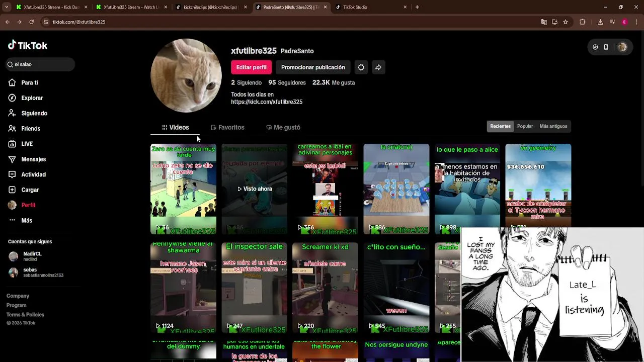The image size is (644, 362).
Task: Open video 'Zero se da cuenta muy tarde'
Action: [x=183, y=189]
